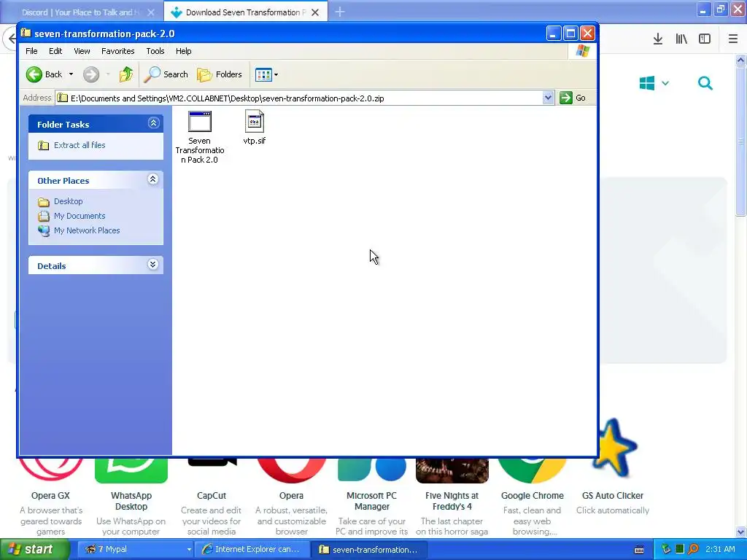The image size is (747, 560).
Task: Open the Opera GX app link
Action: [x=50, y=496]
